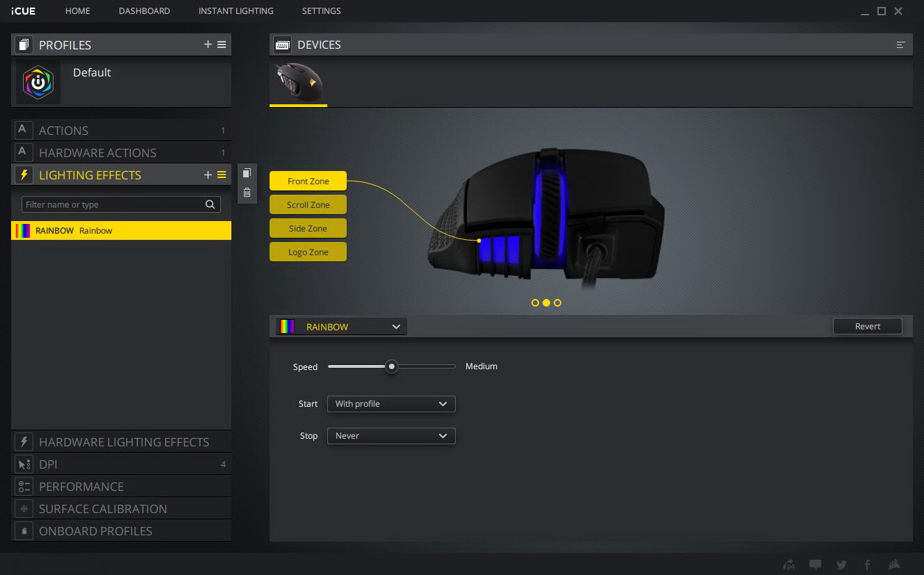Open the Facebook link icon
The height and width of the screenshot is (575, 924).
click(x=867, y=565)
